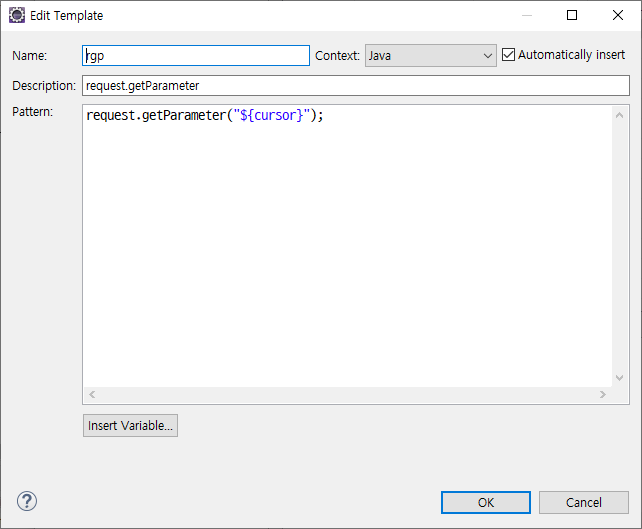The height and width of the screenshot is (529, 642).
Task: Click the Eclipse icon in the title bar
Action: click(x=17, y=15)
